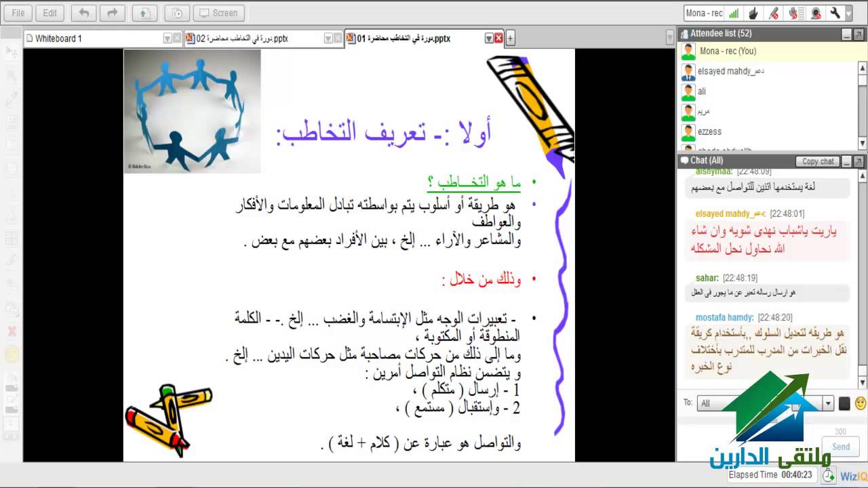Open 01 pptx tab dropdown arrow
The image size is (868, 488).
pos(489,39)
